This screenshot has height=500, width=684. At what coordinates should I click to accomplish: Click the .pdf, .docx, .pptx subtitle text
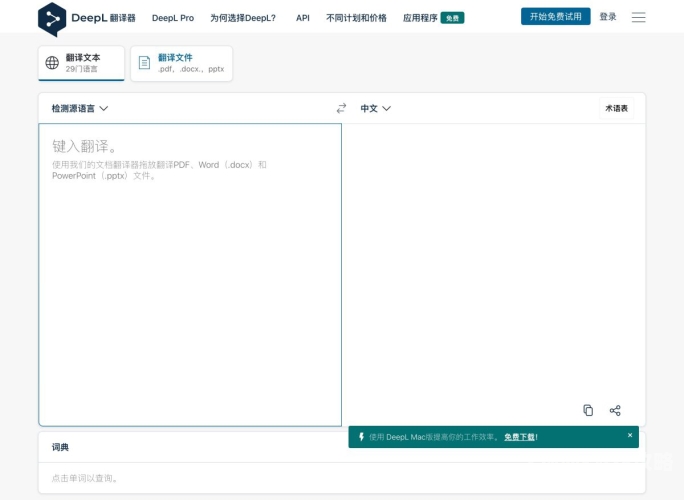coord(191,69)
